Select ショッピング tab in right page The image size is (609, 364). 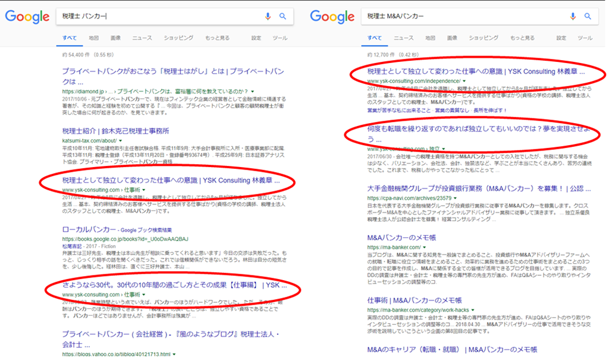point(483,37)
